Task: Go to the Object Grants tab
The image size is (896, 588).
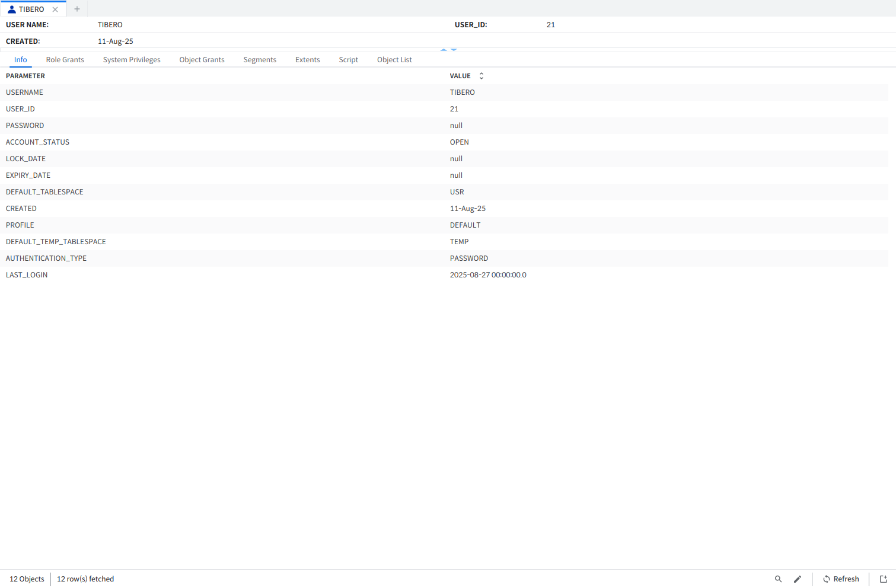Action: point(202,60)
